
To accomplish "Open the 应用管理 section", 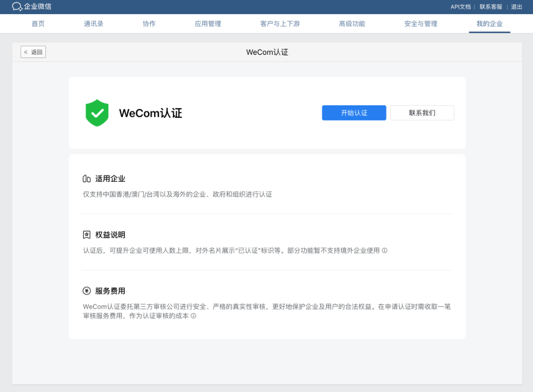I will pos(208,23).
